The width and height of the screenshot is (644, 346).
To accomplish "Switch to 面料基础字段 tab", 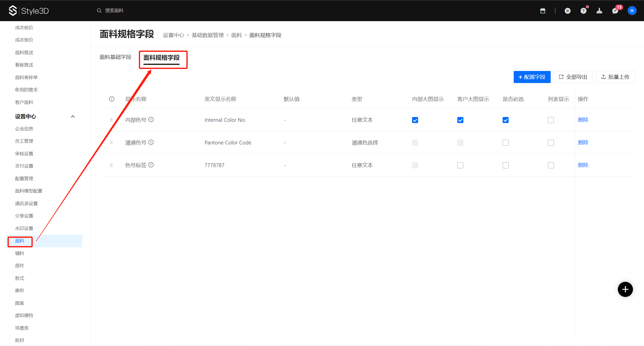I will [x=115, y=57].
